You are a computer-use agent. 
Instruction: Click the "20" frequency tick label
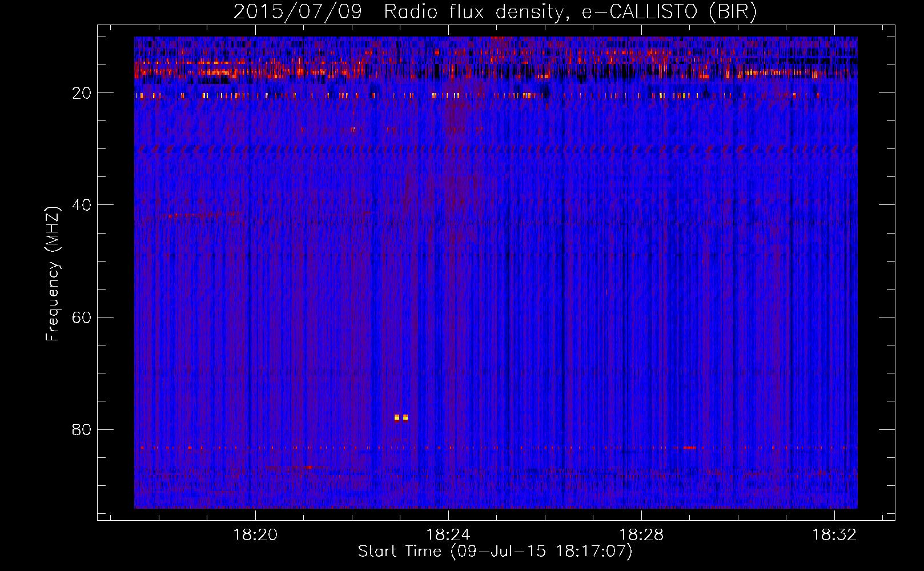click(x=82, y=93)
